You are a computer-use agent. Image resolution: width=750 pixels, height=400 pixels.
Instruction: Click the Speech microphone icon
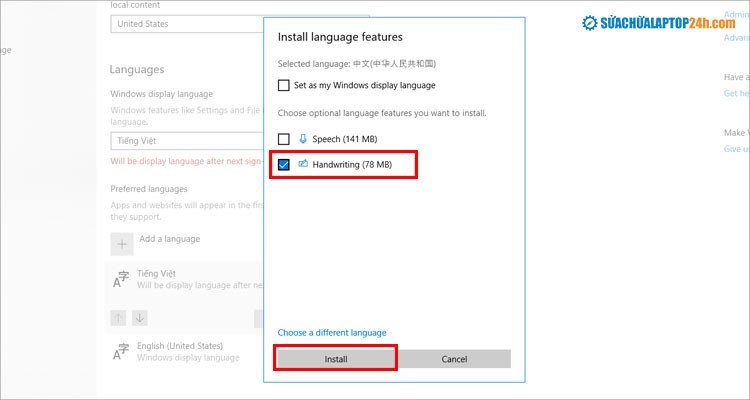coord(303,139)
